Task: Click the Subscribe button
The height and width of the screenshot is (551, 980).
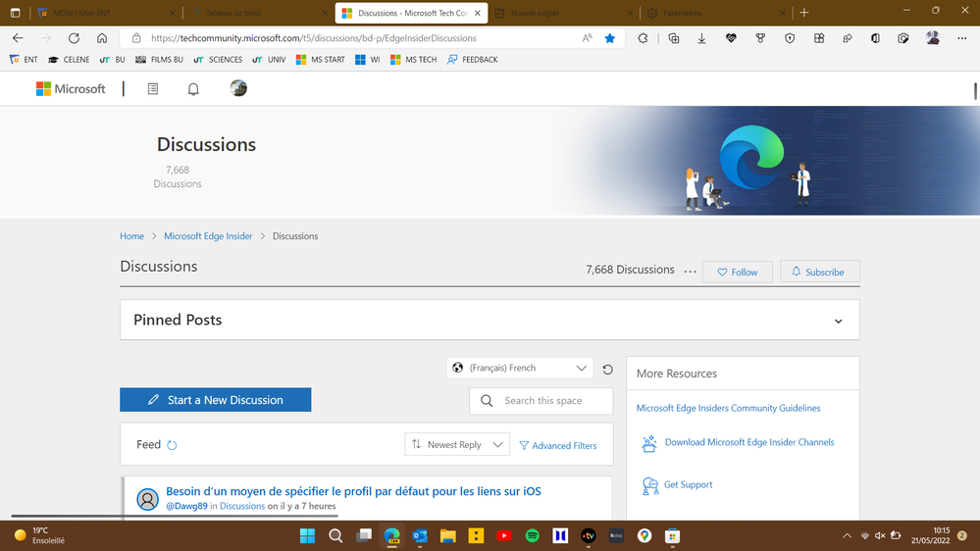Action: pyautogui.click(x=819, y=272)
